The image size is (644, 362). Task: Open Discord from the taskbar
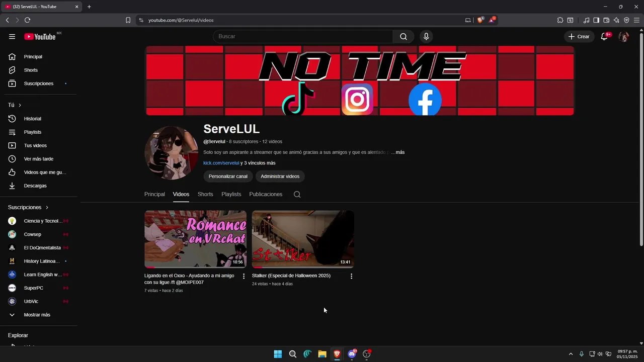(x=352, y=354)
